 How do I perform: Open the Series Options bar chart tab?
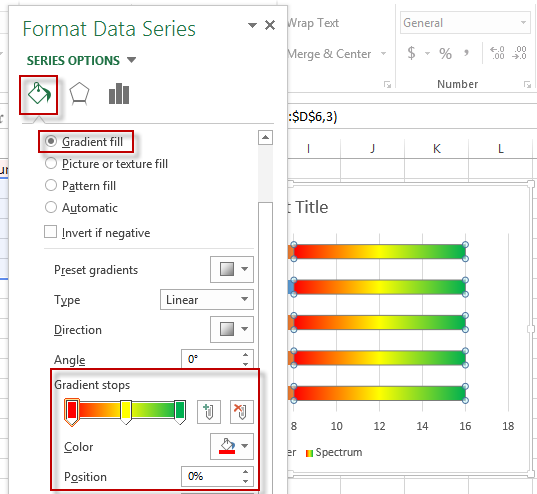119,94
